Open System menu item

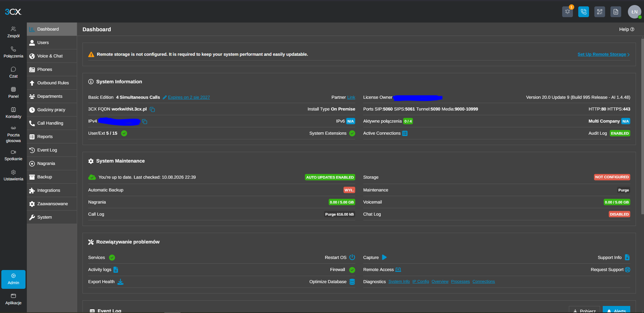(x=52, y=217)
